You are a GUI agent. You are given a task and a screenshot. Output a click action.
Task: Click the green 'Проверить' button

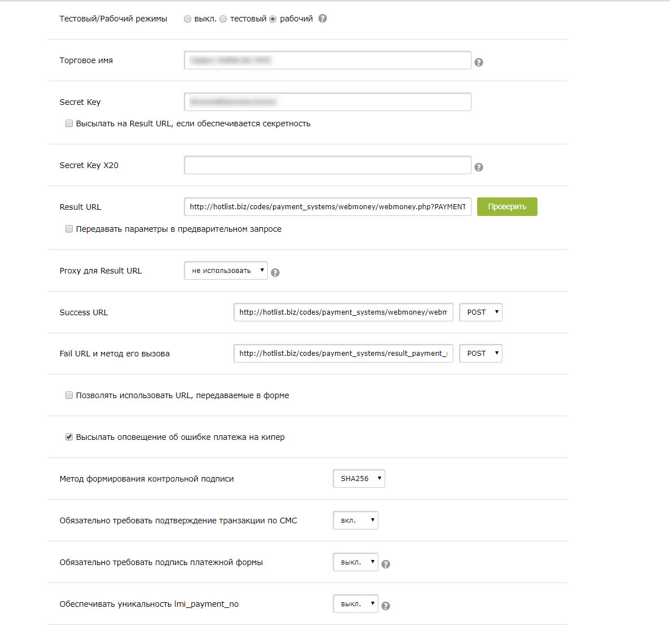507,207
